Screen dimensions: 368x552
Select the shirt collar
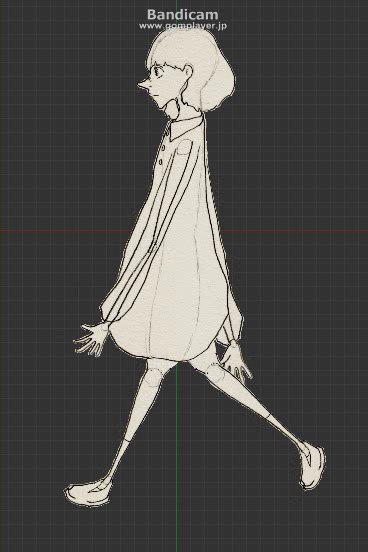coord(186,128)
